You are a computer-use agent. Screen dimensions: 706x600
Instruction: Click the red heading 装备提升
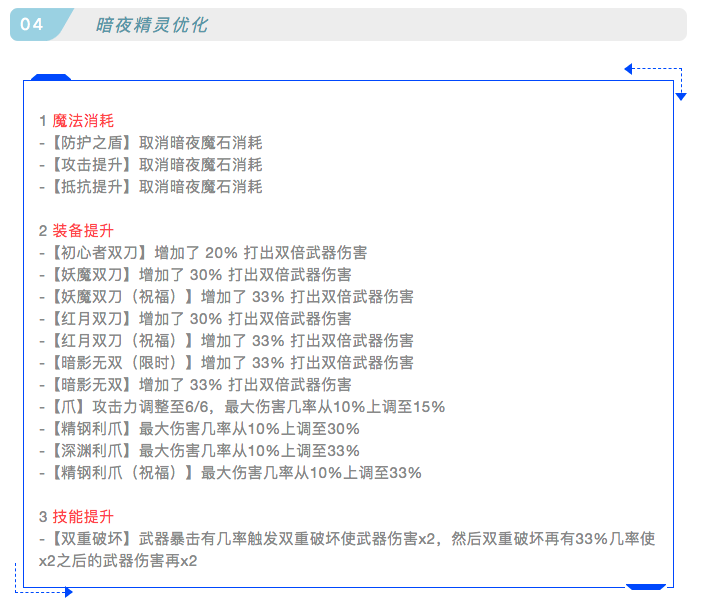click(83, 230)
